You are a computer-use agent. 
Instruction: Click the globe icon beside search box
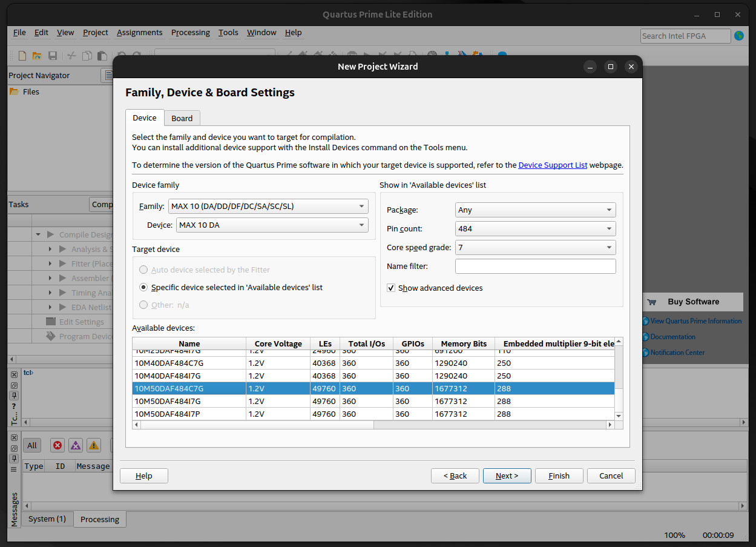739,36
